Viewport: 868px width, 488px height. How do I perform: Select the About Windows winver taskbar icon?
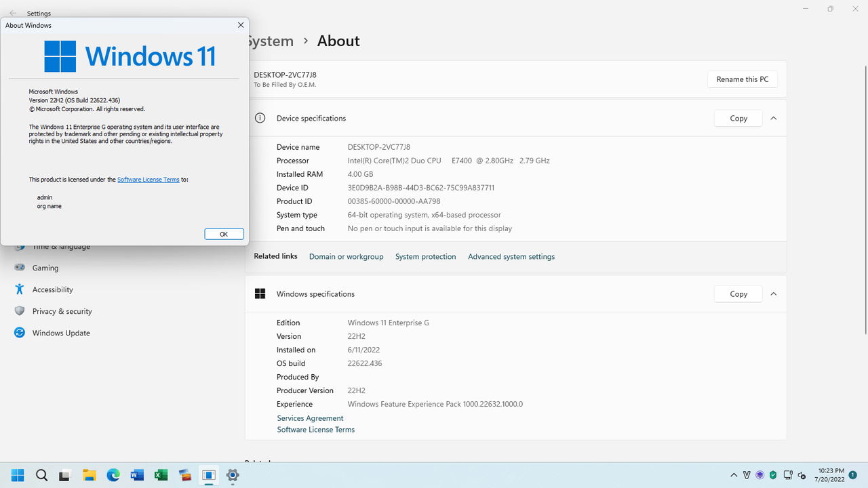[x=208, y=475]
